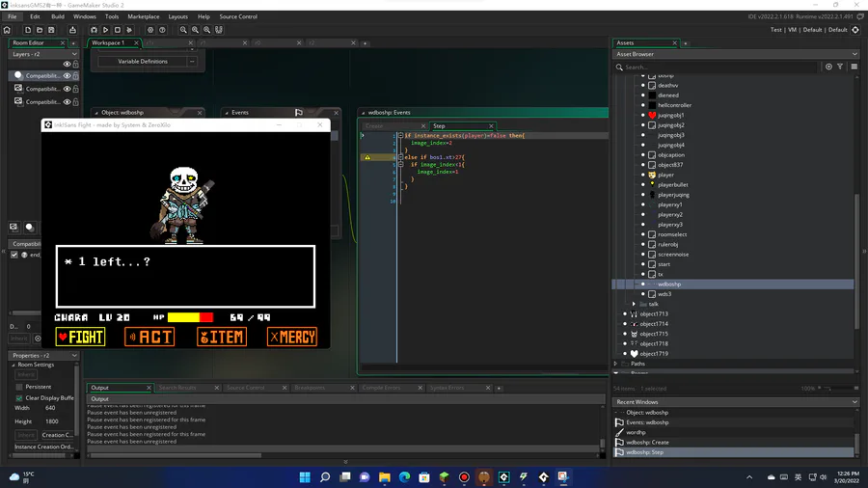868x488 pixels.
Task: Collapse the wdboshp: Events window
Action: coord(364,112)
